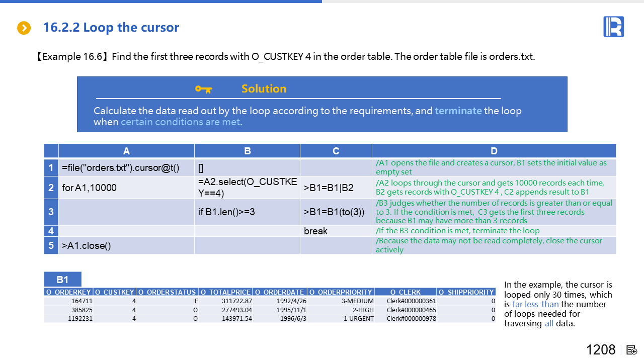This screenshot has height=362, width=644.
Task: Select the B1 result tab label
Action: pyautogui.click(x=62, y=280)
